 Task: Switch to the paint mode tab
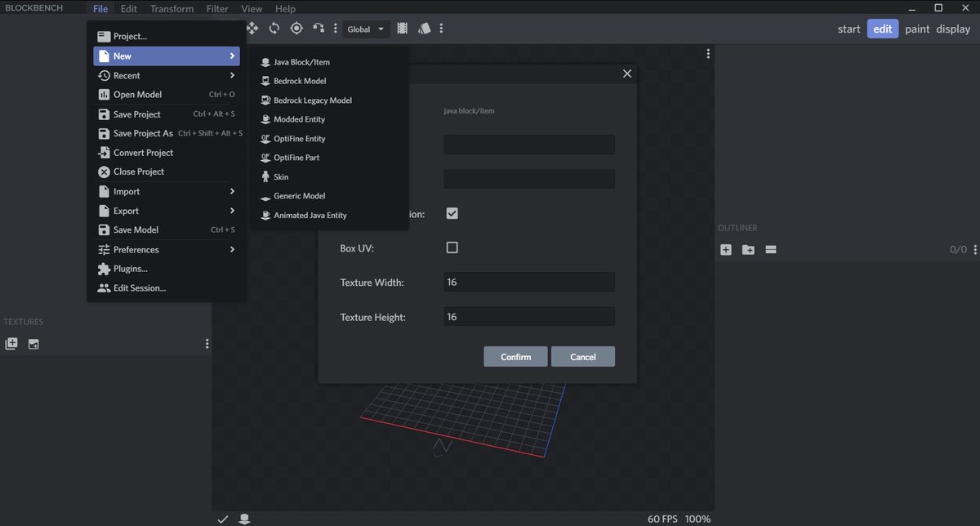pyautogui.click(x=917, y=29)
